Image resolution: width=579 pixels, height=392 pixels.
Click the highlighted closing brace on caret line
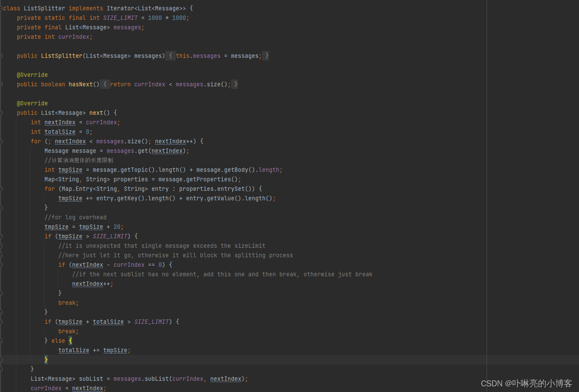[x=46, y=360]
